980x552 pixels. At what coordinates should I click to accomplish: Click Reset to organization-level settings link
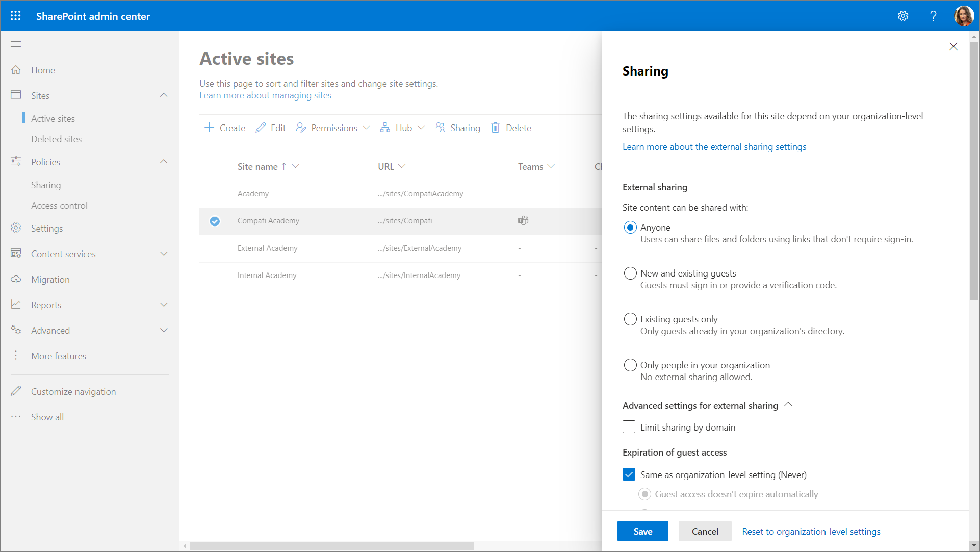[811, 532]
